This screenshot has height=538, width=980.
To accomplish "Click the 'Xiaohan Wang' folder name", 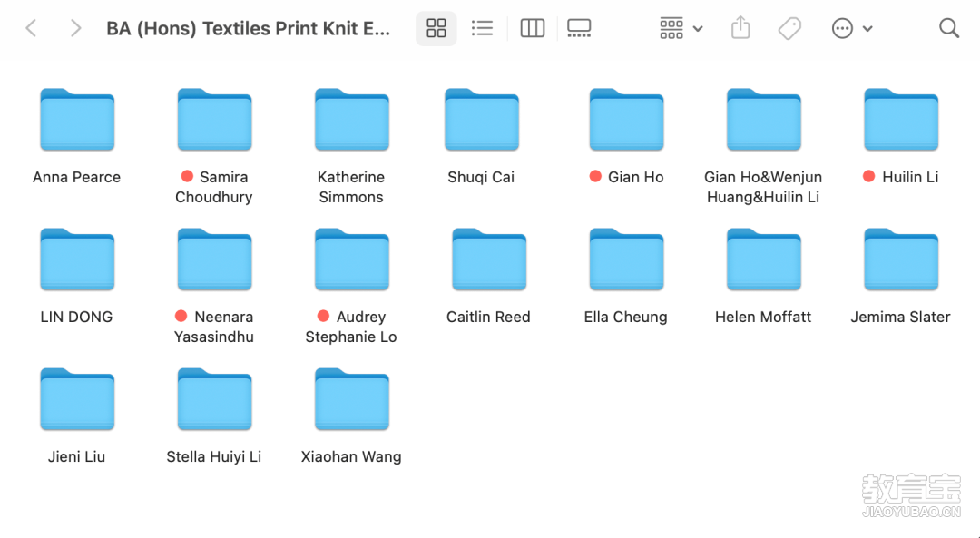I will coord(351,457).
